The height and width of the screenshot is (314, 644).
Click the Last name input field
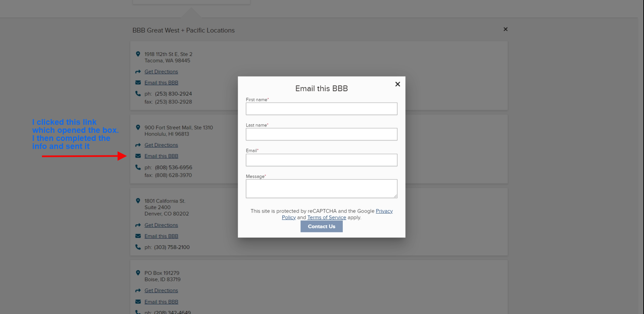click(321, 135)
